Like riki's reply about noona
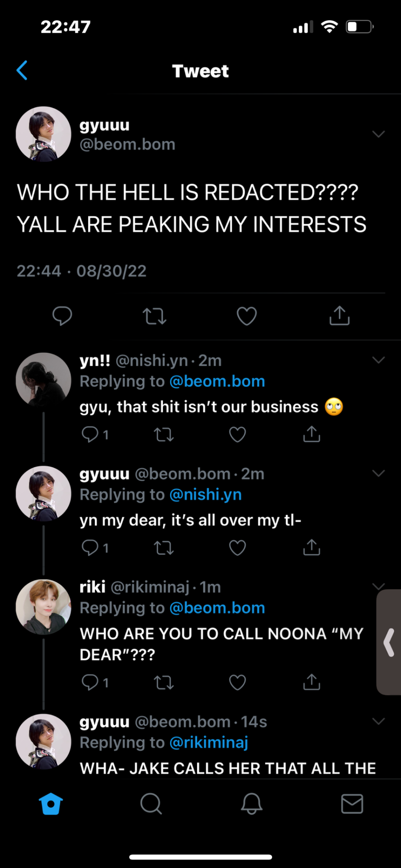401x868 pixels. (x=237, y=682)
